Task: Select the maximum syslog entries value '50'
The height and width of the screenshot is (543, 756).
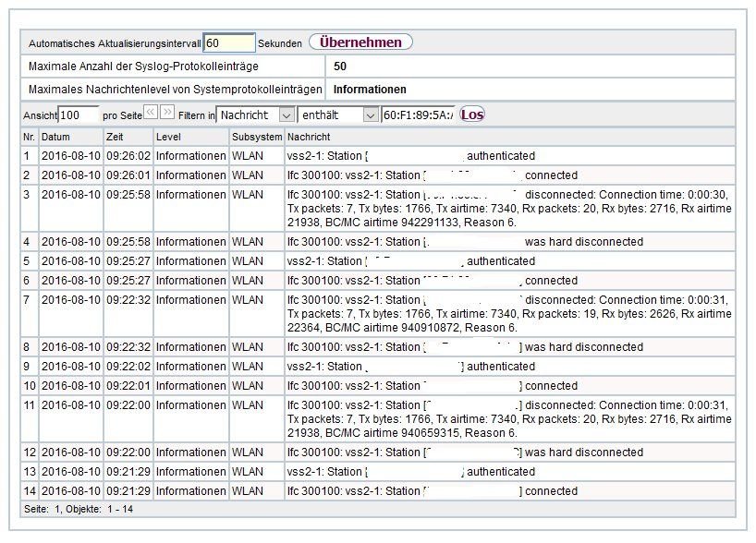Action: point(340,66)
